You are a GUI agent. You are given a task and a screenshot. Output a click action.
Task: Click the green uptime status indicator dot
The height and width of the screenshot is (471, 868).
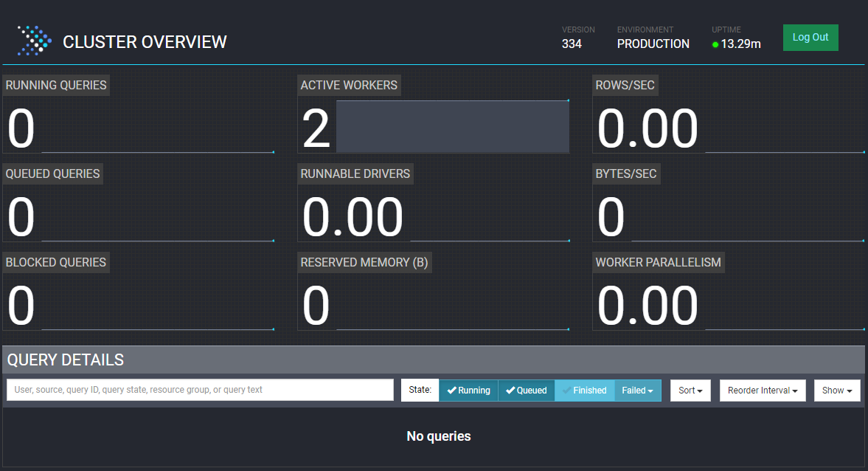coord(714,44)
